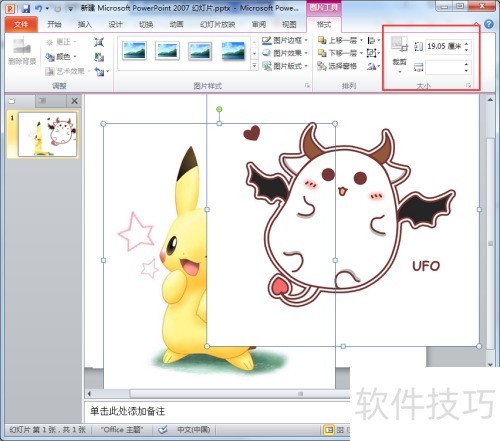Open the Corrections (更正) menu
Viewport: 500px width, 441px height.
coord(61,42)
